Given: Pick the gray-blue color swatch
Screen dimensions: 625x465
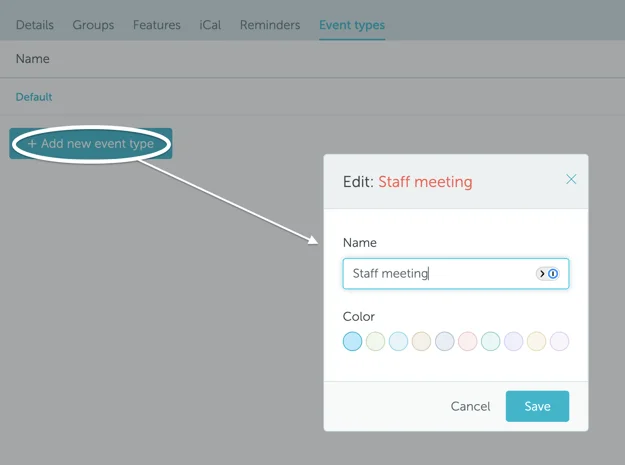Looking at the screenshot, I should 444,342.
